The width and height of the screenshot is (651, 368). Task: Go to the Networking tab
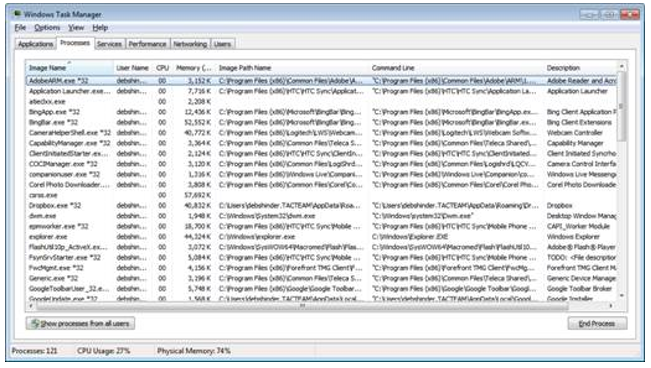tap(190, 44)
